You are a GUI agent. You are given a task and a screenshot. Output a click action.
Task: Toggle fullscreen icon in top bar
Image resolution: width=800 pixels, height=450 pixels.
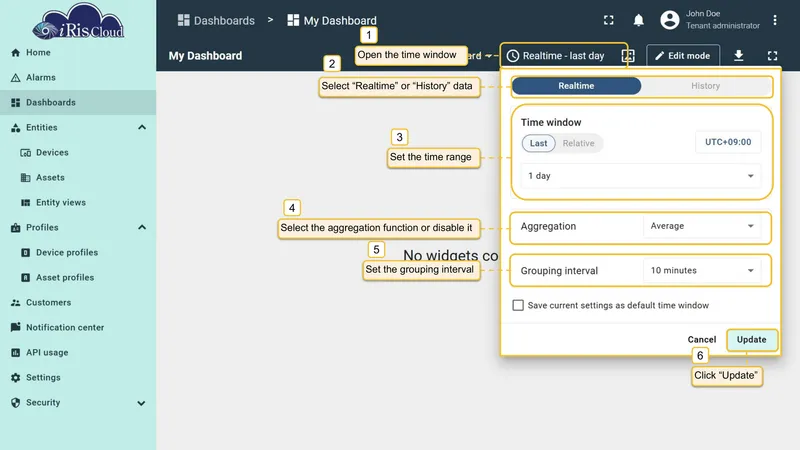pyautogui.click(x=609, y=20)
